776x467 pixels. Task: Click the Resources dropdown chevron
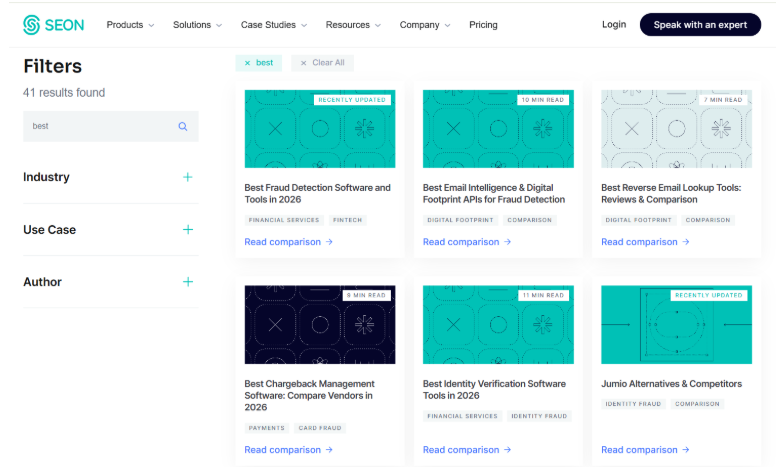coord(378,25)
